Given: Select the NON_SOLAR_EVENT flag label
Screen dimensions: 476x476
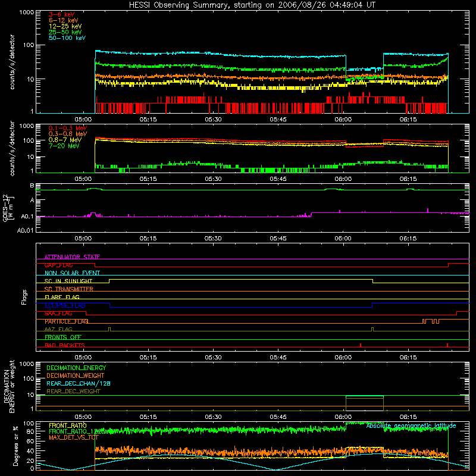Looking at the screenshot, I should click(x=72, y=273).
